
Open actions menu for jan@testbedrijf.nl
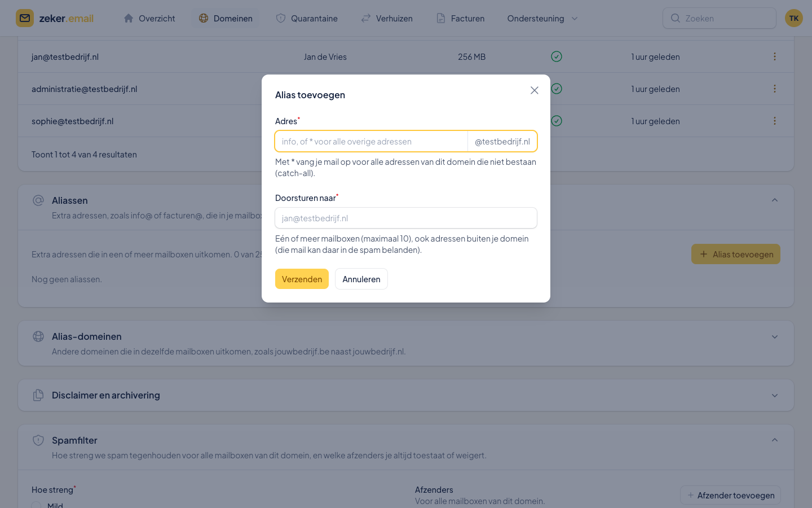[775, 56]
